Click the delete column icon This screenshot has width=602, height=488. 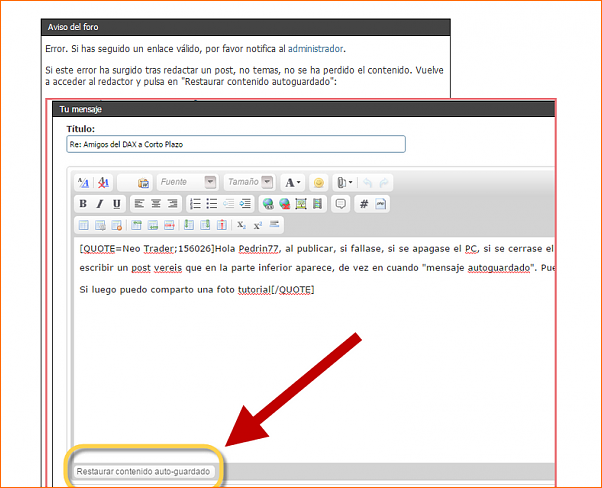click(x=222, y=225)
